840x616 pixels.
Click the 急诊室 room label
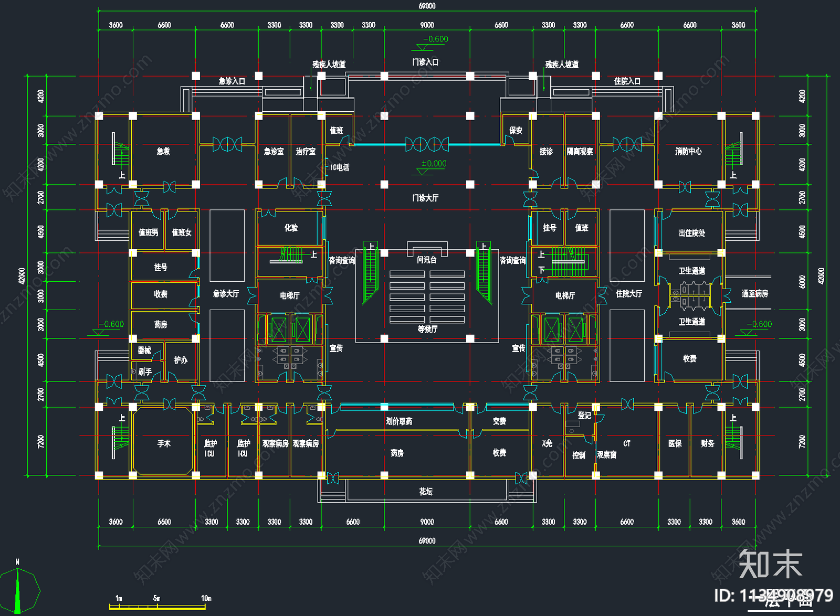(x=274, y=151)
